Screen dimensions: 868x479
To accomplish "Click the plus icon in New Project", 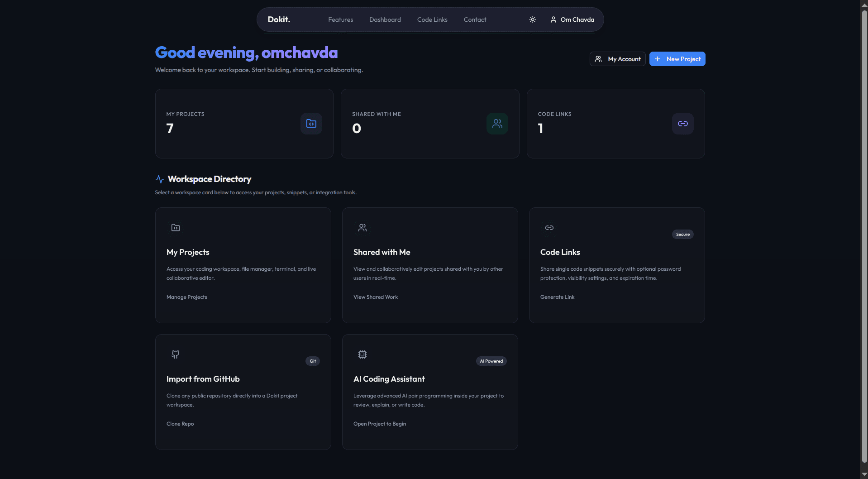I will 658,59.
